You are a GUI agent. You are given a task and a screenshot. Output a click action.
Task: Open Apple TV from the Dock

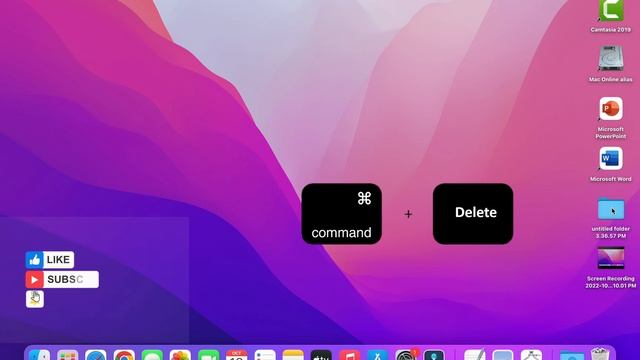tap(321, 355)
